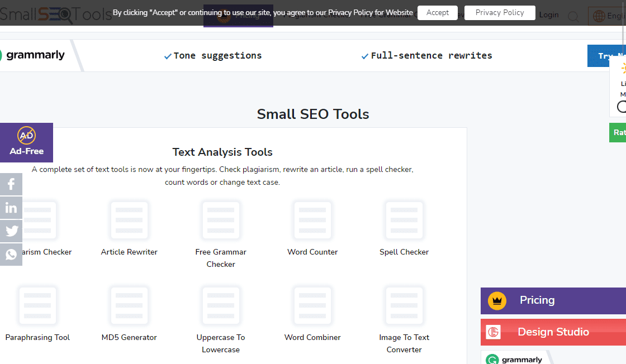Share the page on LinkedIn
This screenshot has width=626, height=364.
tap(11, 207)
